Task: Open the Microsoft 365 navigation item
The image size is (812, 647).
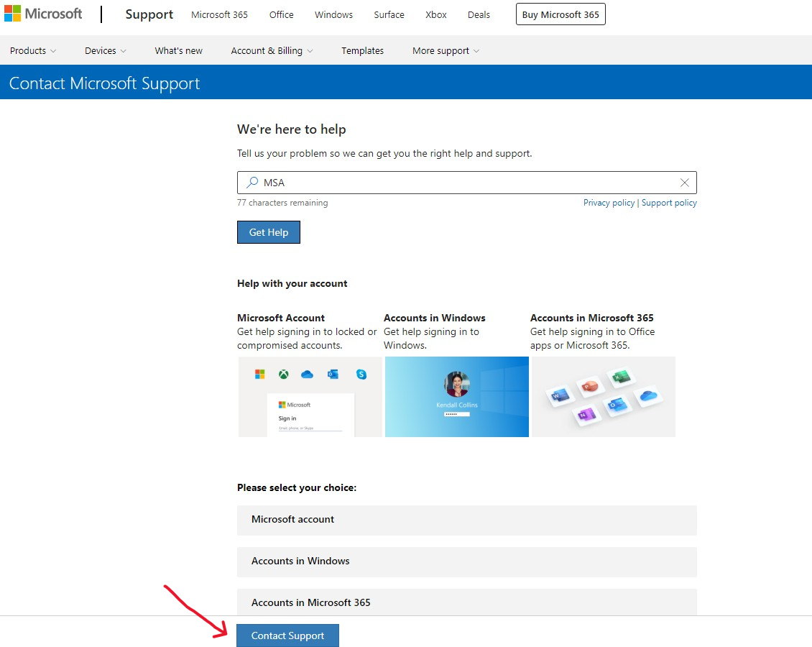Action: click(219, 14)
